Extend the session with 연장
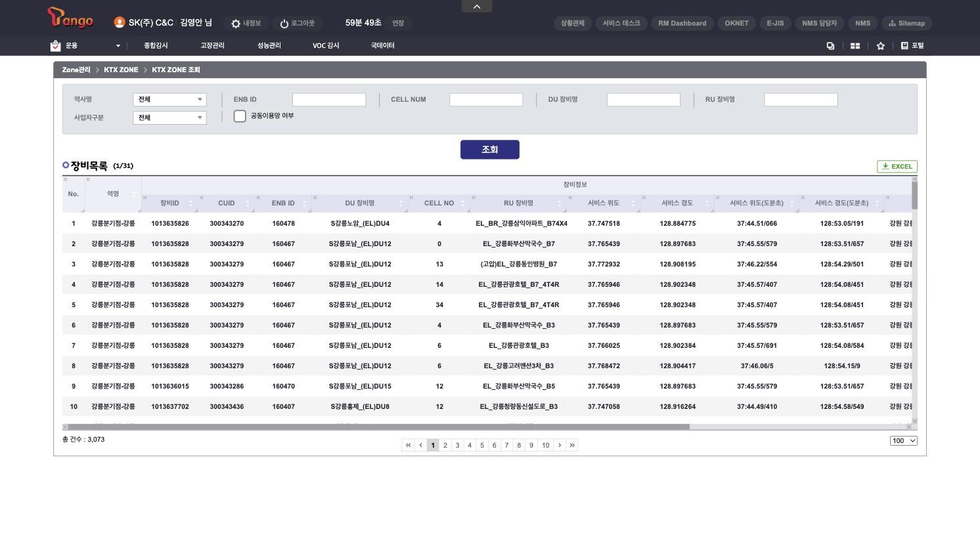Image resolution: width=980 pixels, height=533 pixels. [398, 23]
